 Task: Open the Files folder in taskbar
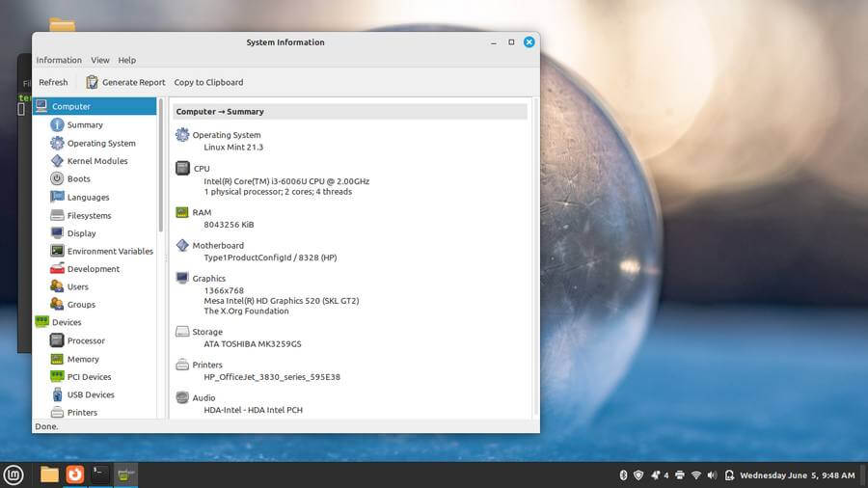click(49, 474)
